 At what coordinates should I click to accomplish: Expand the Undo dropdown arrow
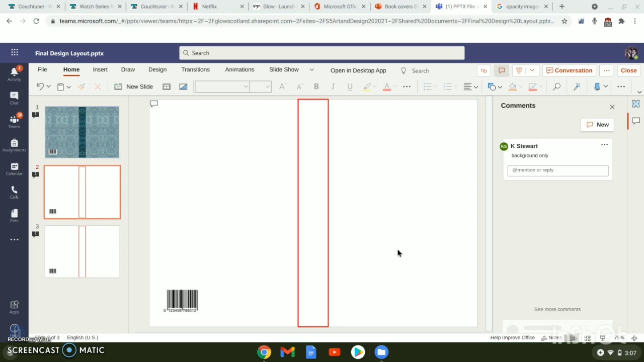click(x=48, y=86)
